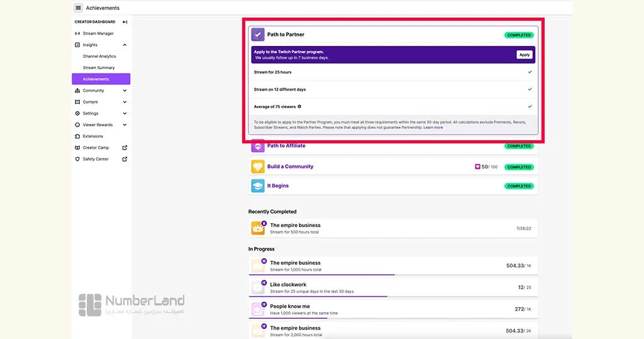This screenshot has height=339, width=644.
Task: Click the 12/25 progress value
Action: point(525,287)
